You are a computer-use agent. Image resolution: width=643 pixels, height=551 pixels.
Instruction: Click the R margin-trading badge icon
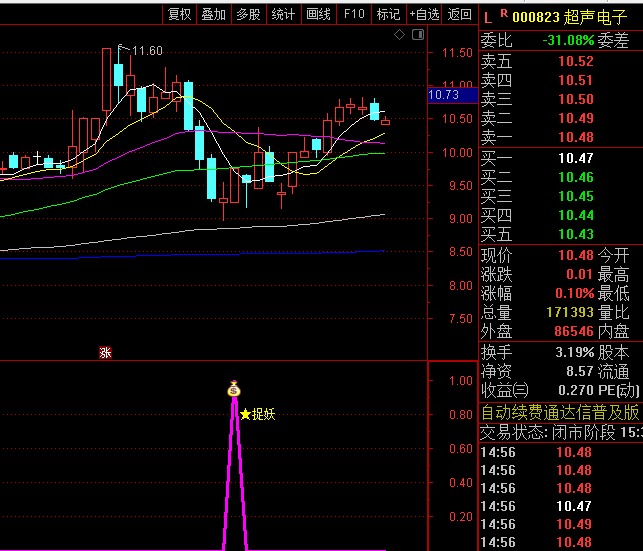click(504, 14)
